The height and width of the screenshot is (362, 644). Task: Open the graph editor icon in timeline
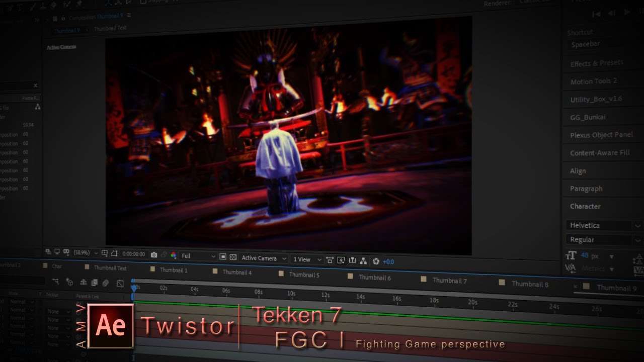coord(120,284)
